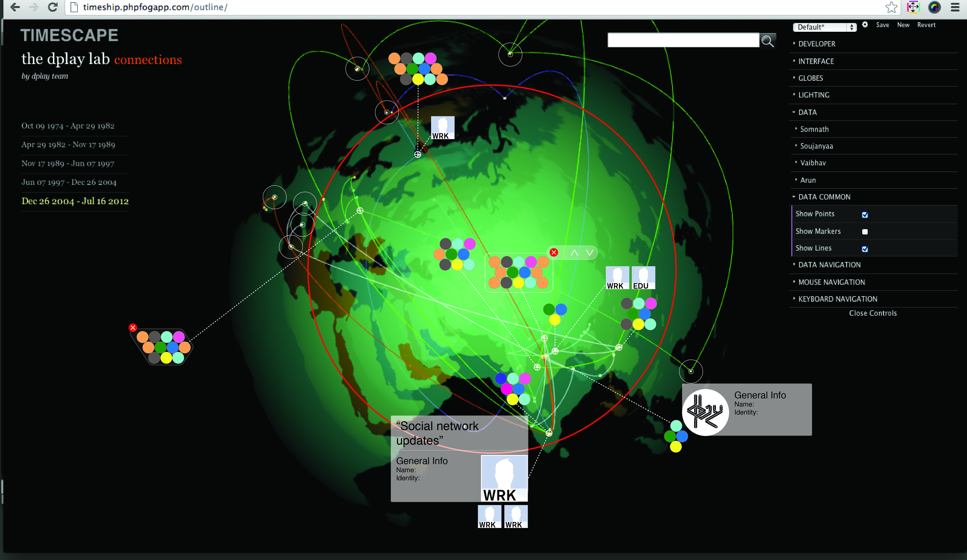The image size is (967, 560).
Task: Expand the Somnath data entry
Action: pos(814,129)
